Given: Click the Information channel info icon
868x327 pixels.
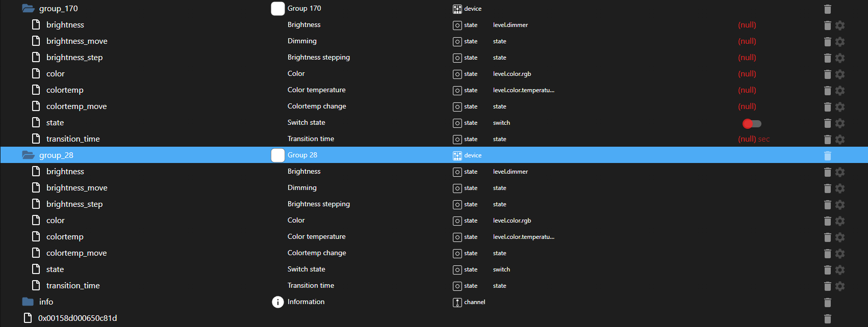Looking at the screenshot, I should (x=277, y=302).
